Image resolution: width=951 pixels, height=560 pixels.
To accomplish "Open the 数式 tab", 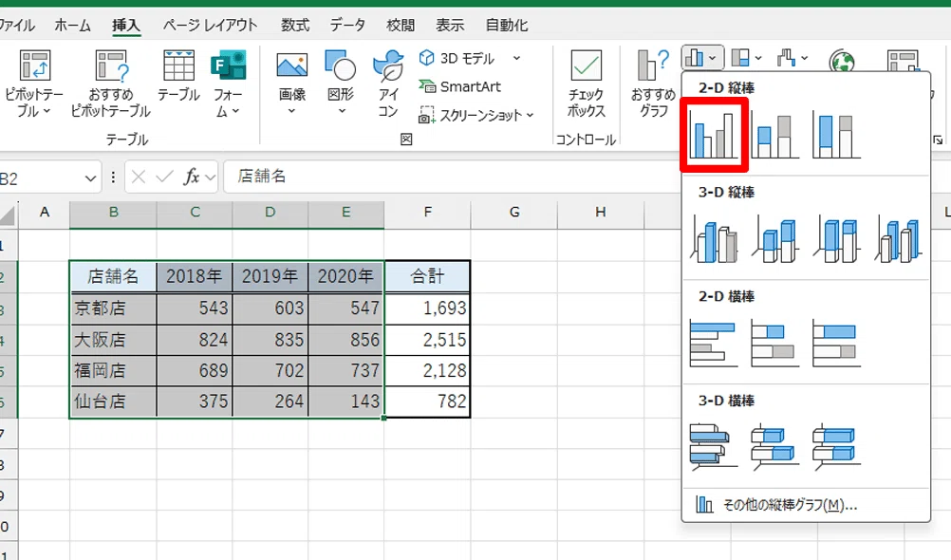I will 295,26.
